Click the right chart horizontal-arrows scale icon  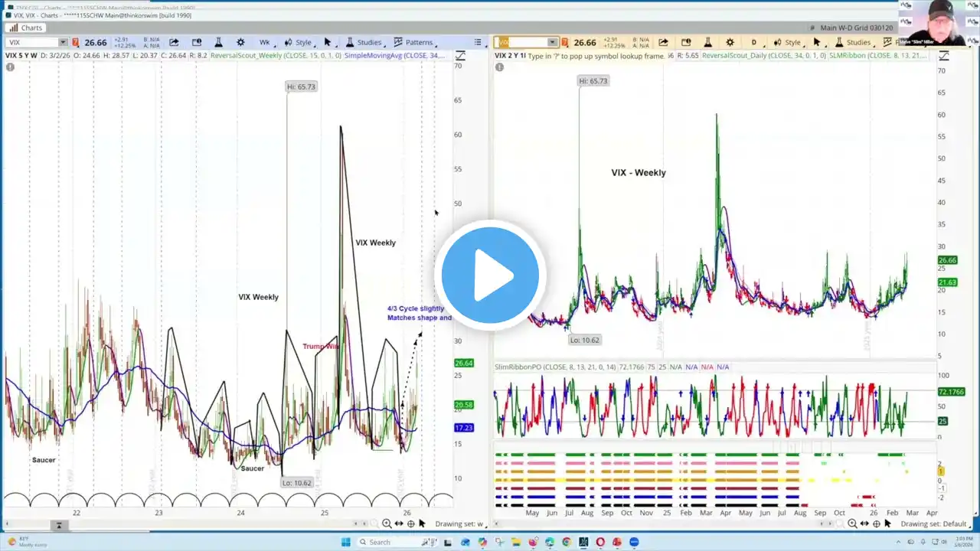[x=864, y=523]
